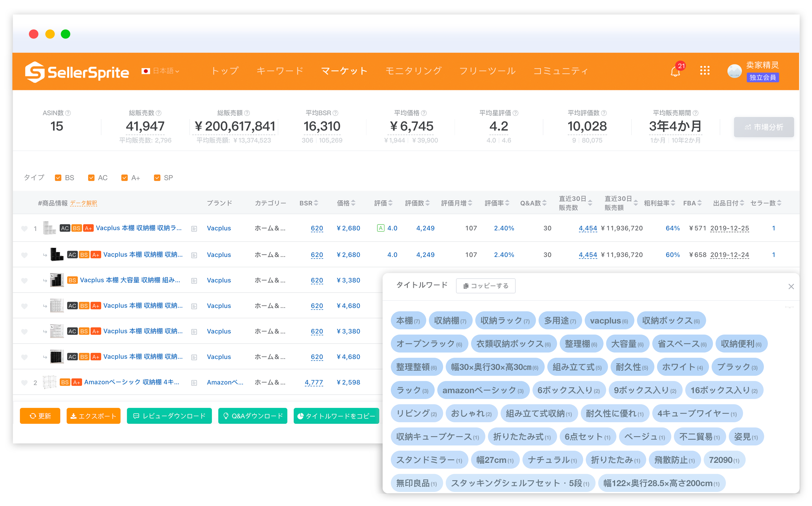Open キーワード nav menu
This screenshot has height=506, width=812.
[x=280, y=71]
